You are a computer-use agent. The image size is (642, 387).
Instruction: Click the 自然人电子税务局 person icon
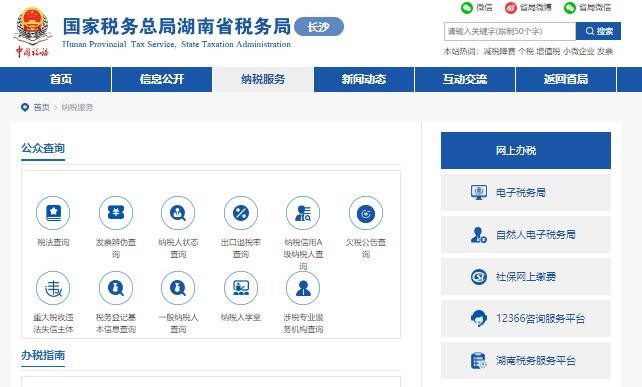(479, 235)
